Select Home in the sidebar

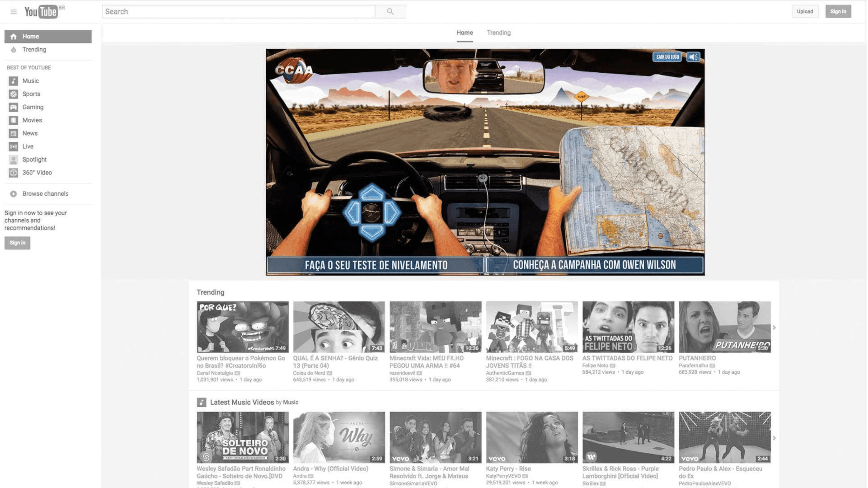tap(48, 37)
